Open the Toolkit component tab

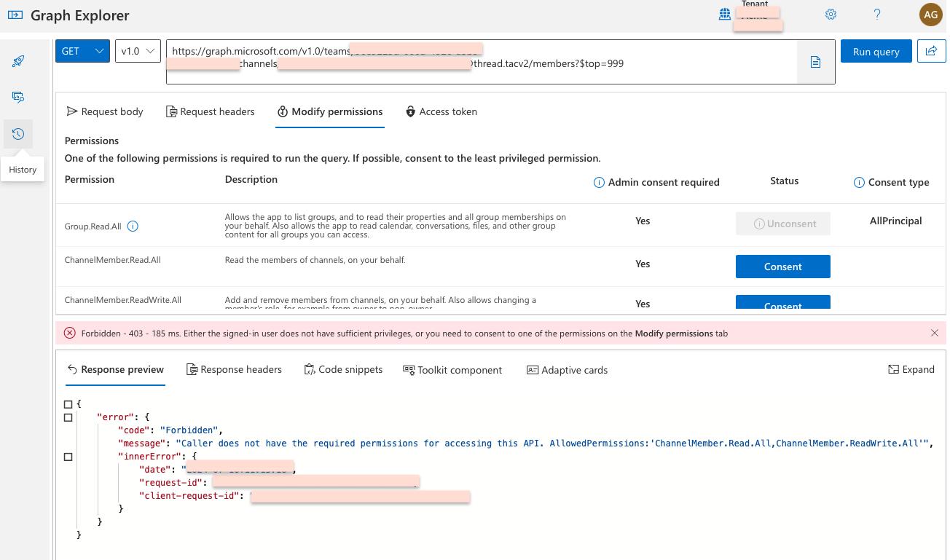(x=452, y=370)
